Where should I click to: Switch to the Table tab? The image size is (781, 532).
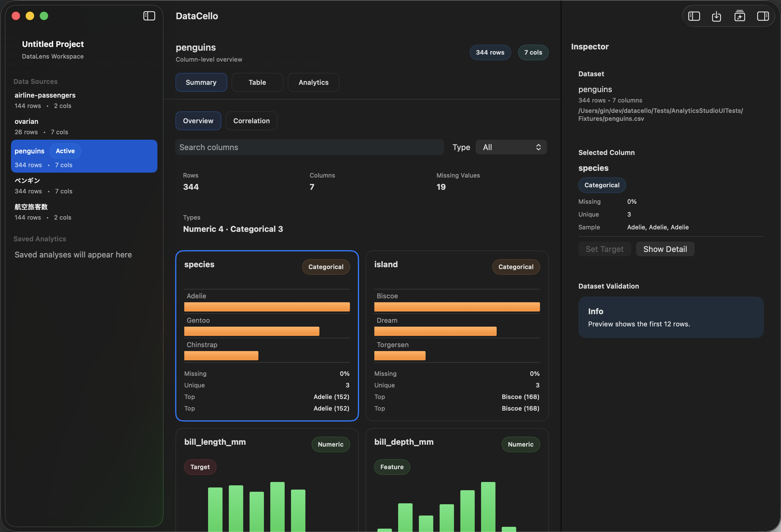pos(257,82)
